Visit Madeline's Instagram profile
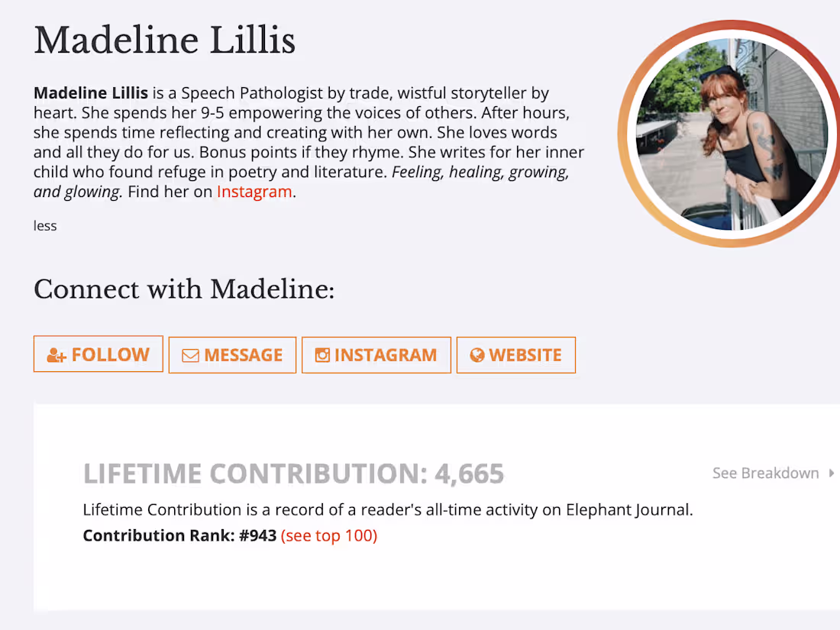Image resolution: width=840 pixels, height=630 pixels. [376, 354]
